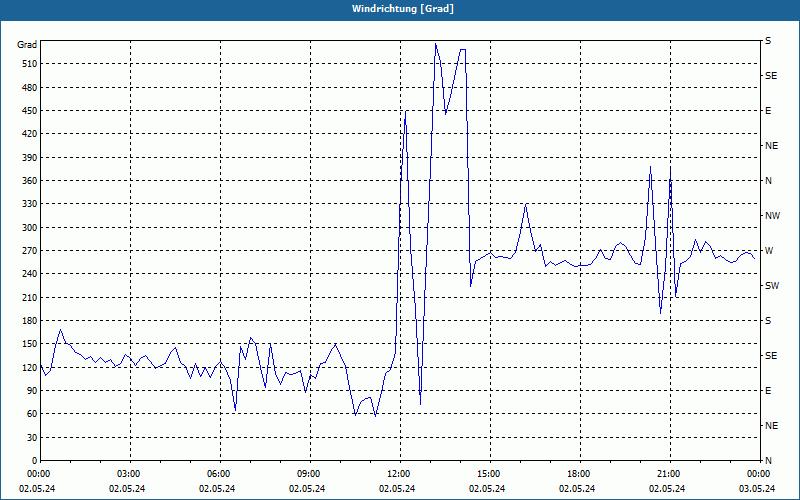Select the 240 degree axis label
The image size is (800, 500).
30,274
